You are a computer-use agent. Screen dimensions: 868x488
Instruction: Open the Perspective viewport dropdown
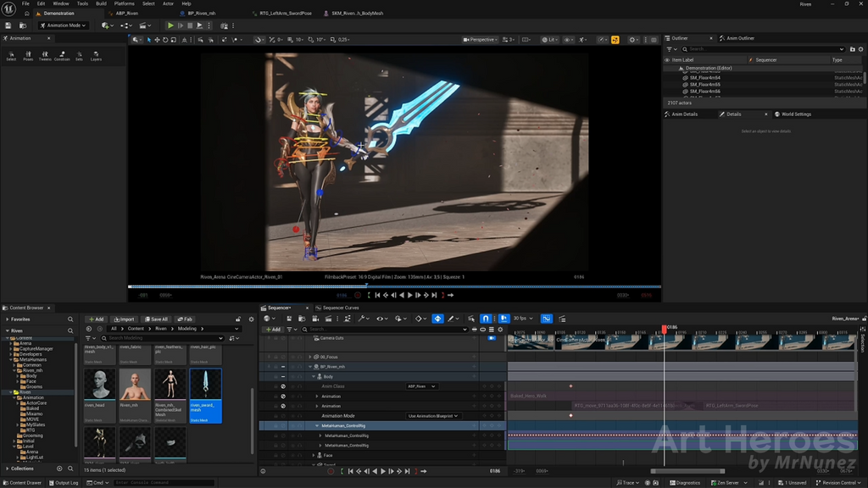pos(480,40)
